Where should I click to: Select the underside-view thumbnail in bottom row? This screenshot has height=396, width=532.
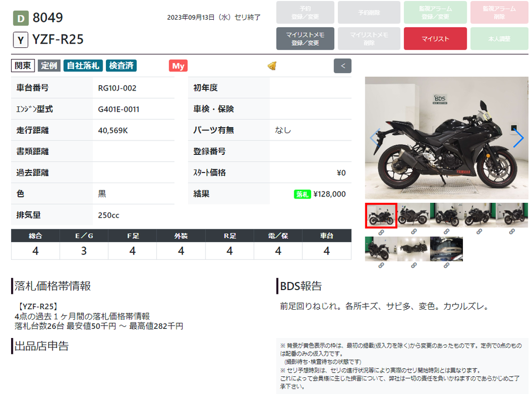click(413, 249)
